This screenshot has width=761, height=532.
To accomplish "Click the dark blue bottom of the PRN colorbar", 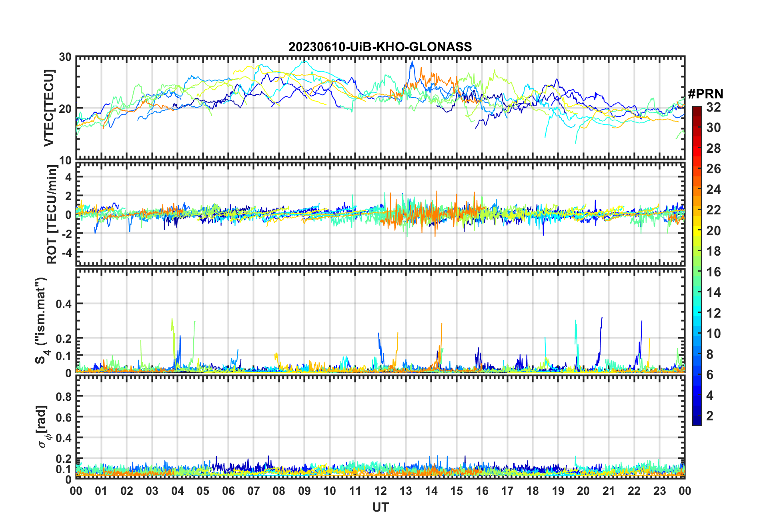I will pyautogui.click(x=697, y=420).
